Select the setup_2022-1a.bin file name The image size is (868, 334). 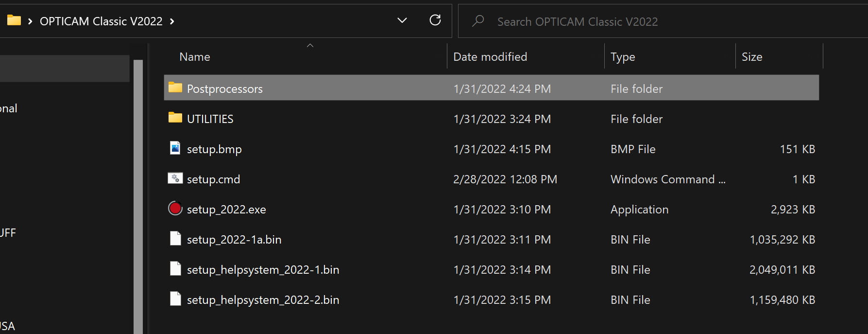[234, 240]
